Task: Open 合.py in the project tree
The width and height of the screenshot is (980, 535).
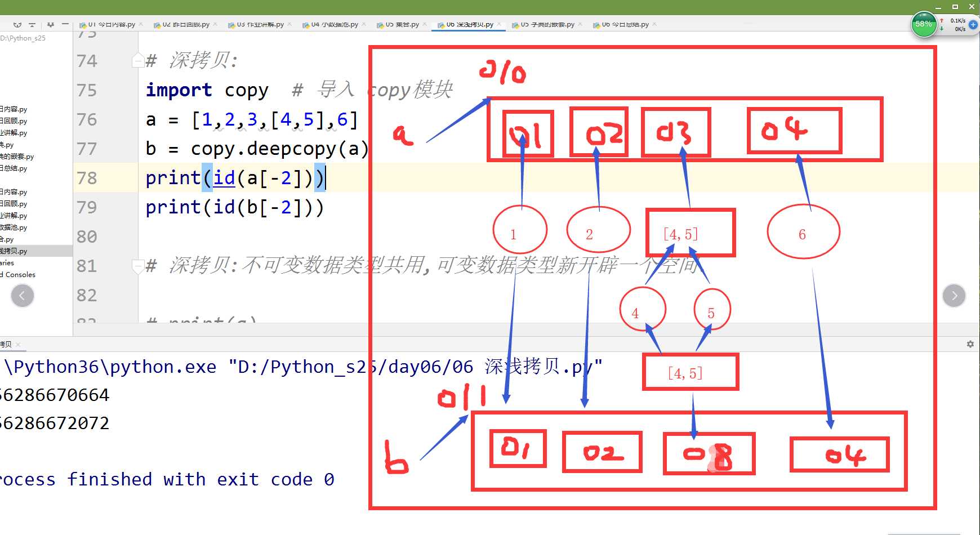Action: coord(7,239)
